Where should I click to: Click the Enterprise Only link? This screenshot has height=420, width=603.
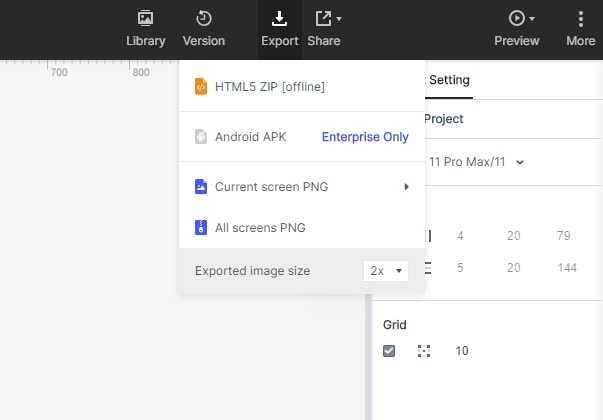coord(365,137)
